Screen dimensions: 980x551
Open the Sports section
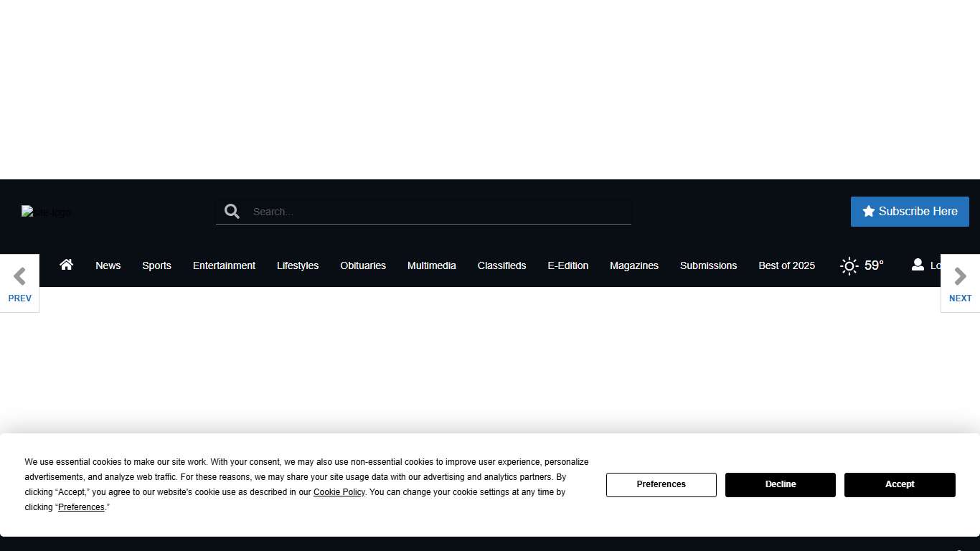[156, 265]
